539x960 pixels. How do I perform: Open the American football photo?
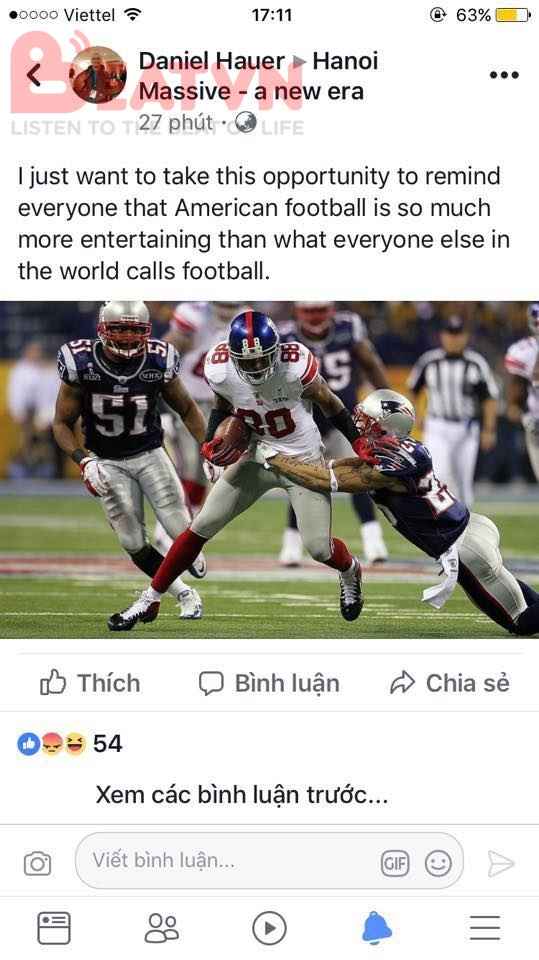point(270,470)
